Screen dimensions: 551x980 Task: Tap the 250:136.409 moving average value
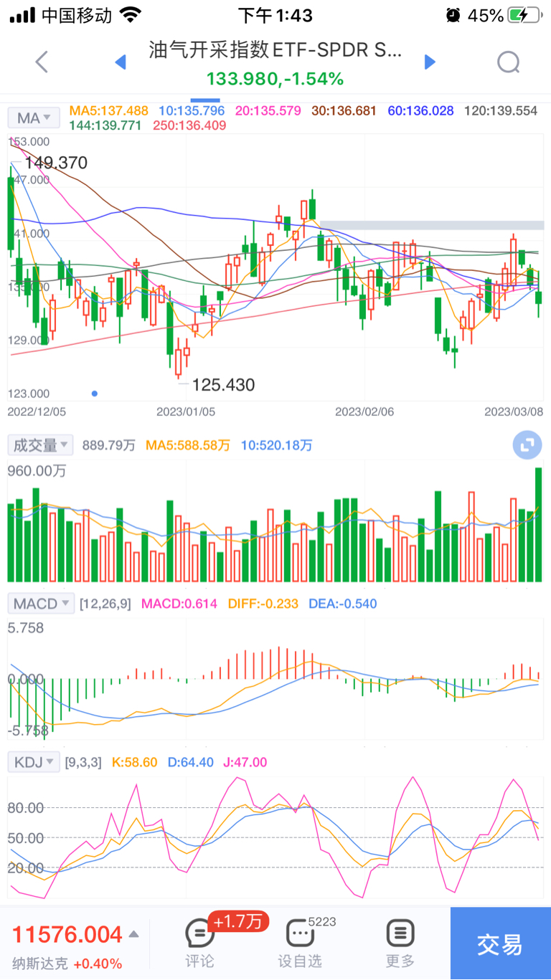(189, 125)
